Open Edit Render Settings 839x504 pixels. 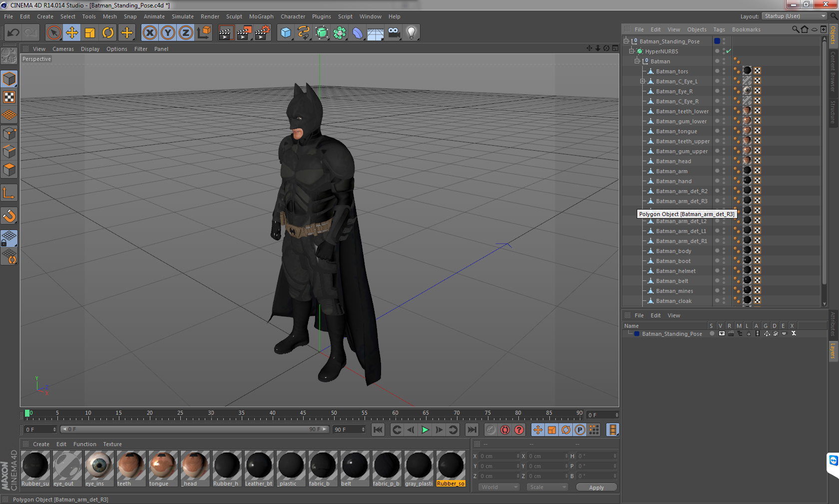[263, 33]
